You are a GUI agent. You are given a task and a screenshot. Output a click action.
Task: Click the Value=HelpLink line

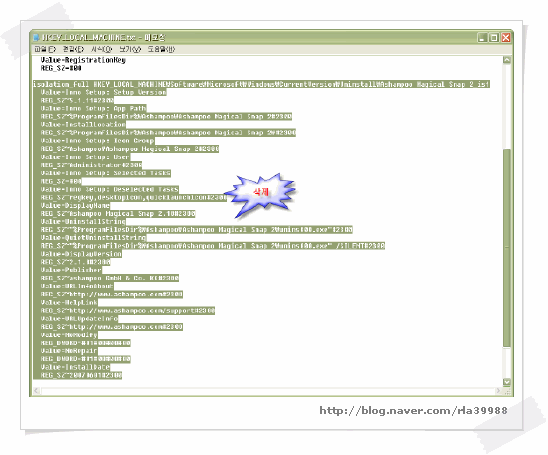(x=69, y=303)
